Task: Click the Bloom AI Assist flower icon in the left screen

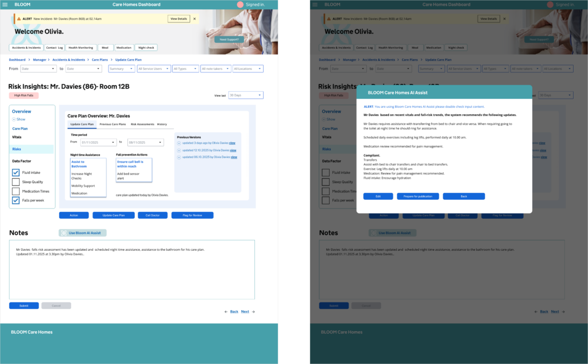Action: [x=64, y=233]
